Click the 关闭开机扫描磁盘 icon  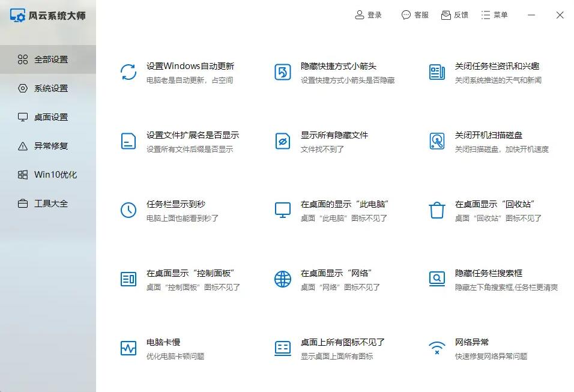coord(436,140)
